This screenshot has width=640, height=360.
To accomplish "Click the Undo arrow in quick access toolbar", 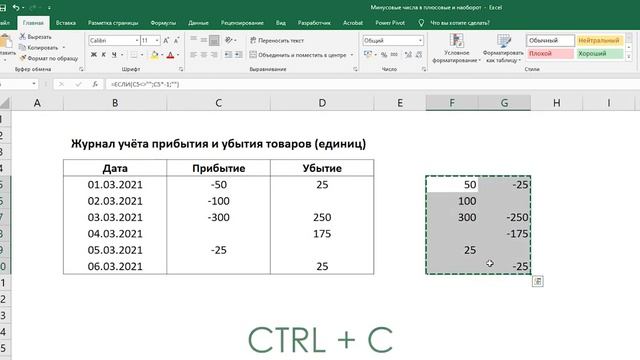I will point(16,7).
